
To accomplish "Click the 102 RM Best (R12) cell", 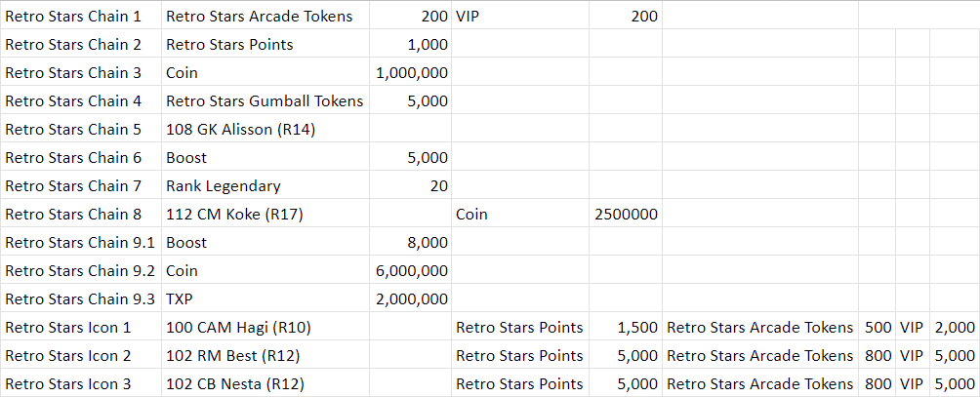I will point(265,355).
